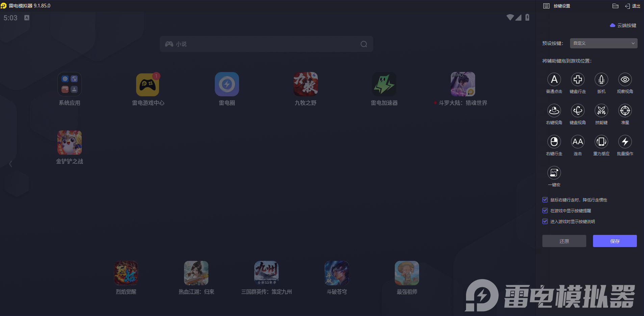This screenshot has width=644, height=316.
Task: Toggle 鼠标右键行走时，降低行走惯性 checkbox
Action: tap(545, 200)
